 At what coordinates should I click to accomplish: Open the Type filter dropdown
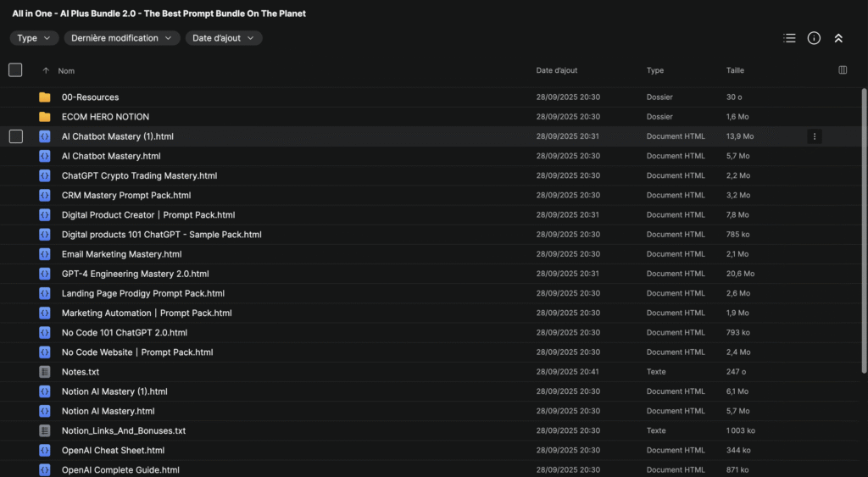[35, 38]
